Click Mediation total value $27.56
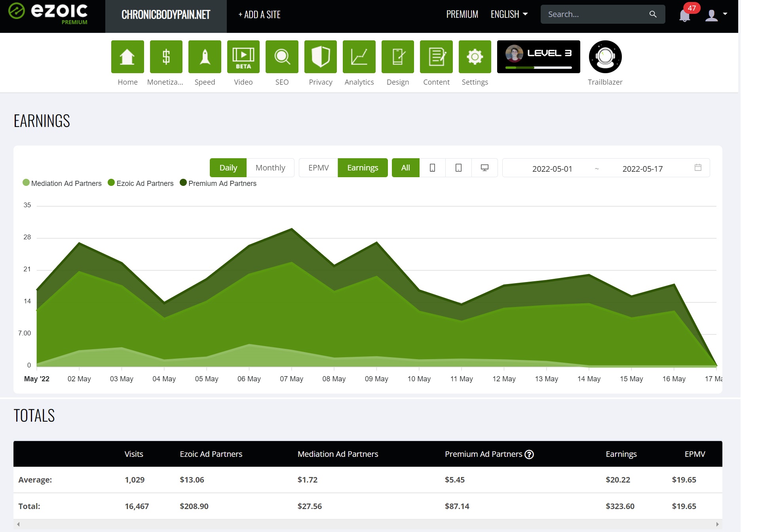Image resolution: width=758 pixels, height=532 pixels. (310, 506)
